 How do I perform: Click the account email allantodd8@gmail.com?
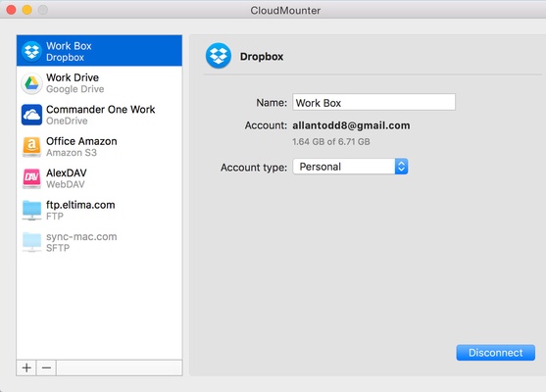(x=351, y=125)
